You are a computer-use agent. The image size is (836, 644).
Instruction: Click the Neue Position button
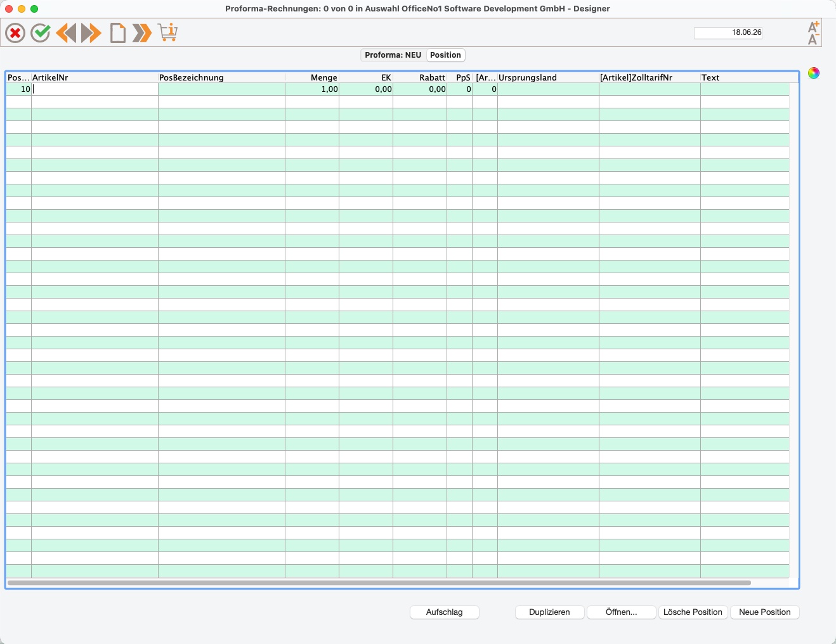(x=765, y=612)
